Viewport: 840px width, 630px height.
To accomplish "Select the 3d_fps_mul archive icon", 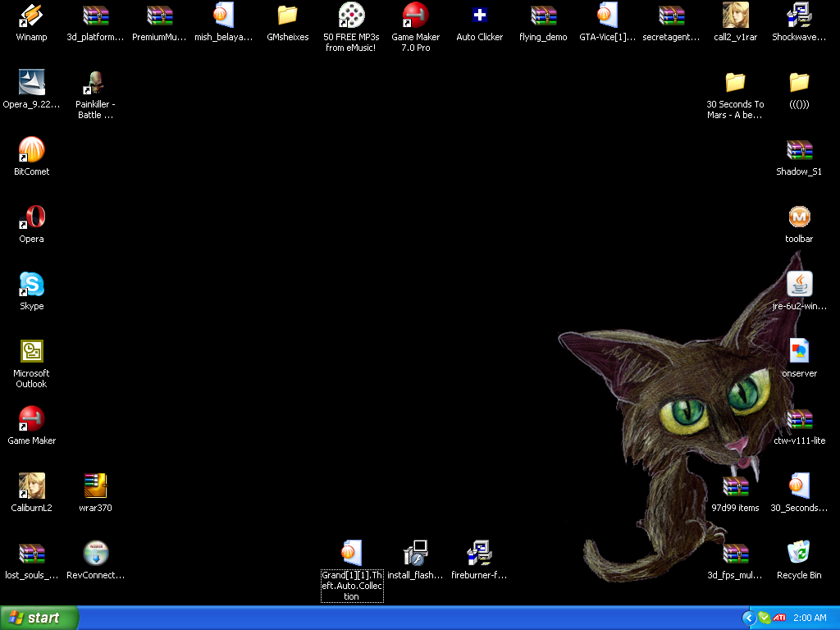I will 736,554.
